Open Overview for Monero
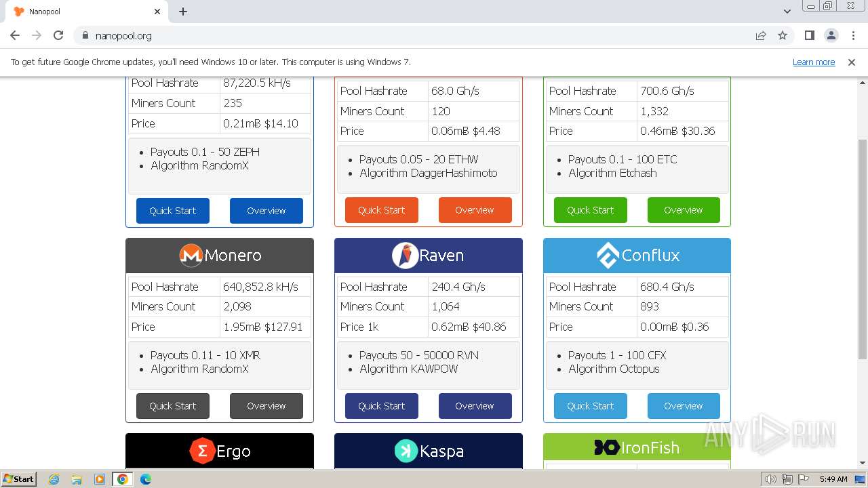868x488 pixels. pyautogui.click(x=267, y=406)
